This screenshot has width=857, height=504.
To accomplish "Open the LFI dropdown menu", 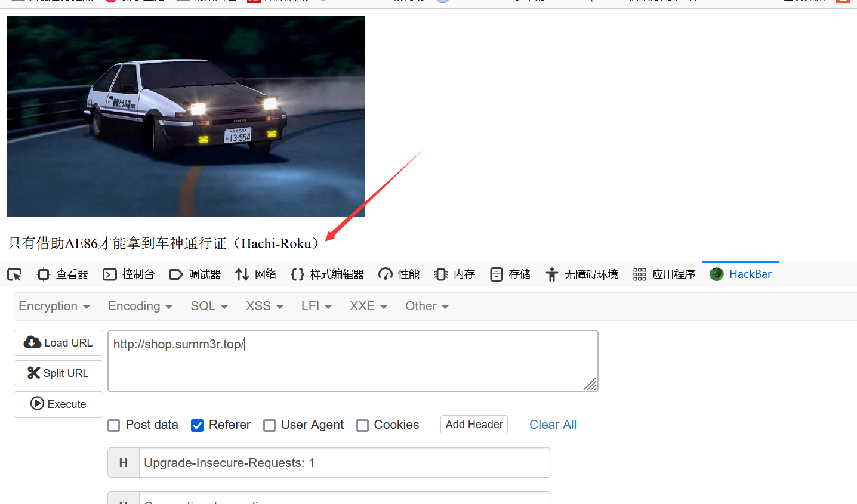I will [316, 306].
